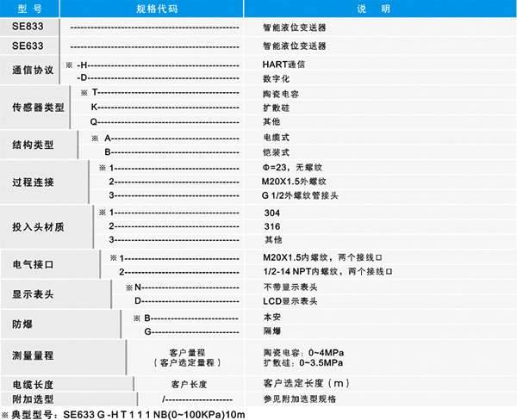
Task: Choose the 316 material option
Action: 271,225
